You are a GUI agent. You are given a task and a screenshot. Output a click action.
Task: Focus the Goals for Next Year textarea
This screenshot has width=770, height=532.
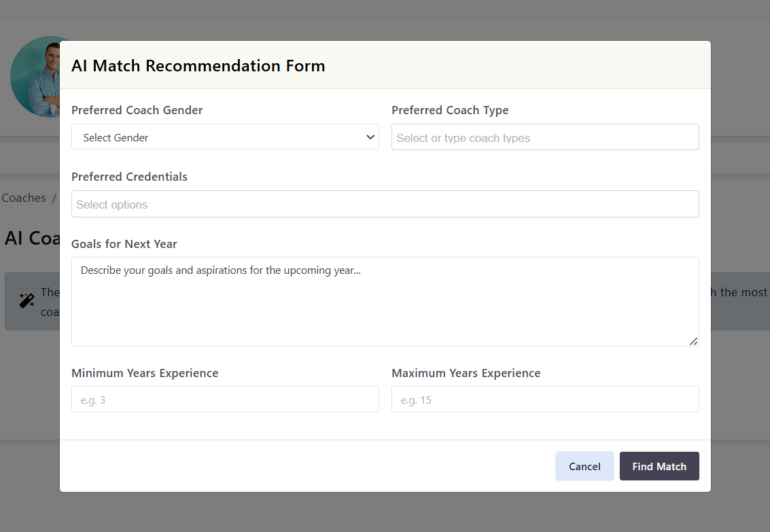coord(385,302)
